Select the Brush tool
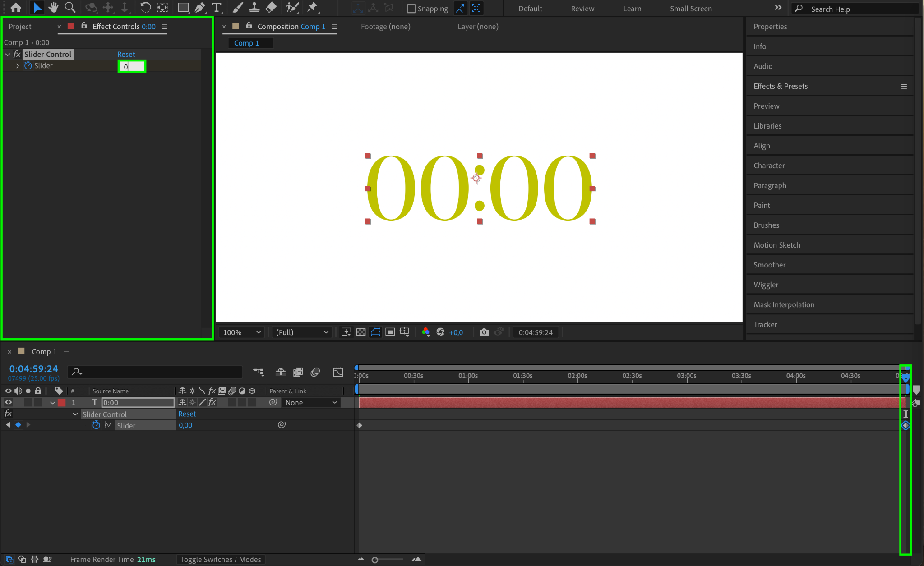The width and height of the screenshot is (924, 566). tap(238, 8)
